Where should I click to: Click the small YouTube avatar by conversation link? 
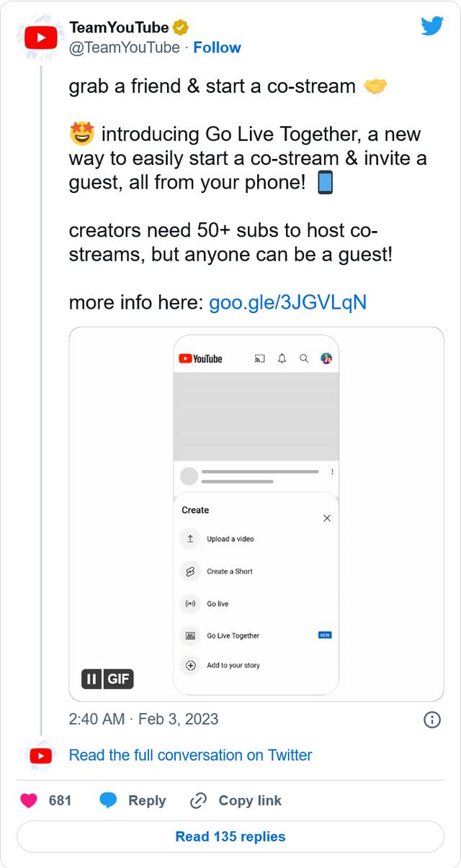pos(40,756)
